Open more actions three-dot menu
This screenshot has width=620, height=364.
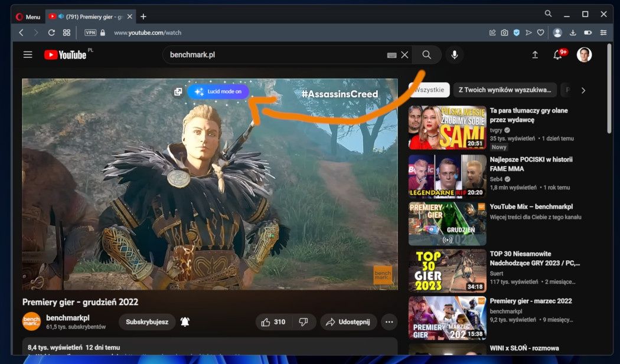coord(389,322)
